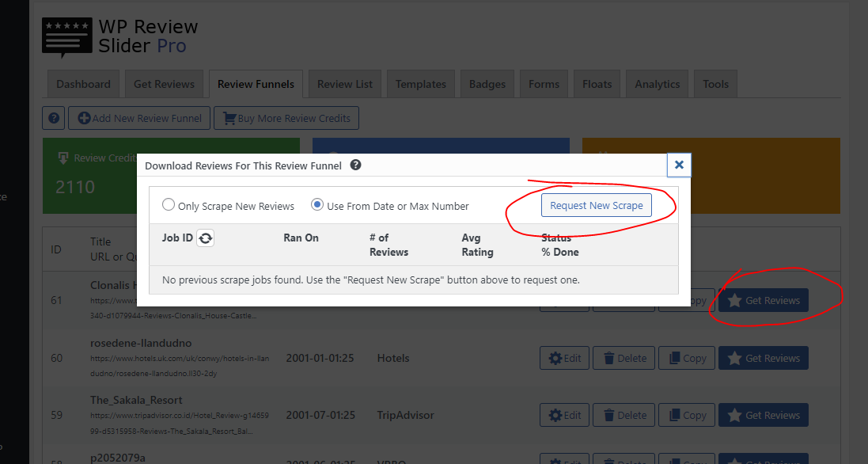Go to the Floats tab
The image size is (868, 464).
point(597,84)
